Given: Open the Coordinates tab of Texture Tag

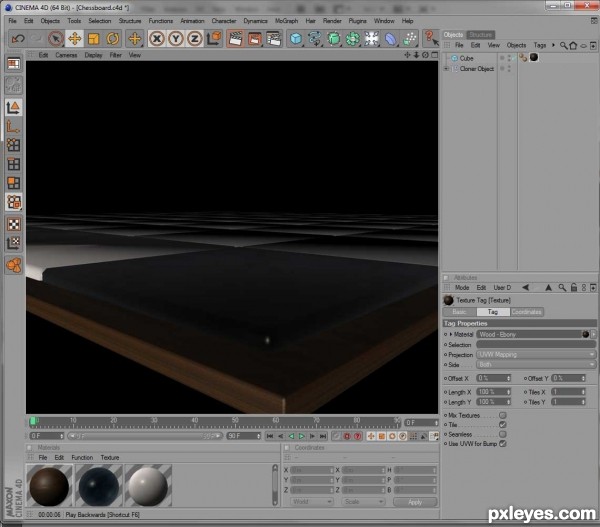Looking at the screenshot, I should 527,312.
